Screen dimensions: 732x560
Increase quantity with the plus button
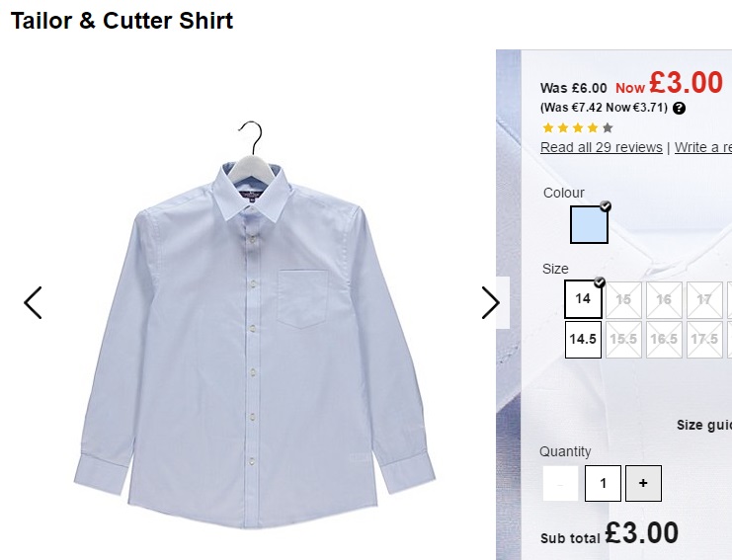[643, 483]
